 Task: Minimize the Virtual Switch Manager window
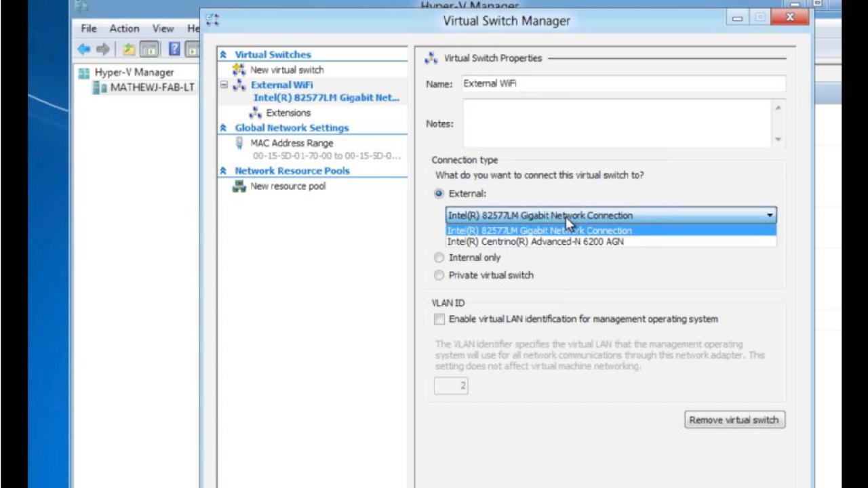pos(738,18)
